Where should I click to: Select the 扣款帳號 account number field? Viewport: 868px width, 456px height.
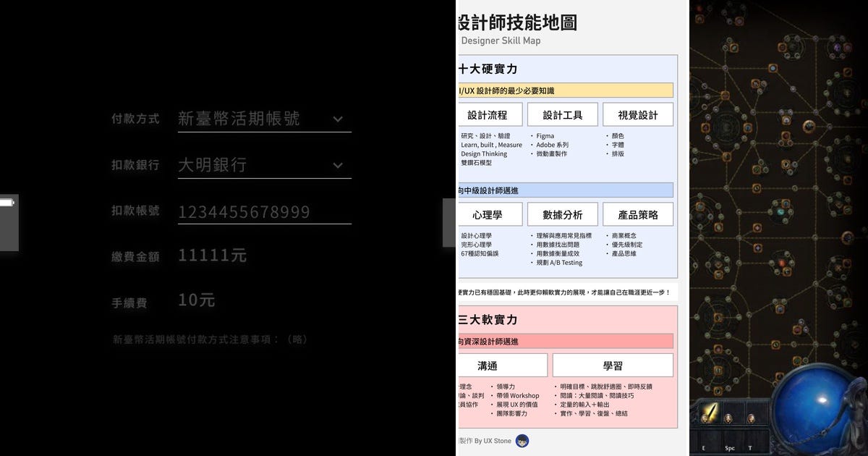click(264, 211)
